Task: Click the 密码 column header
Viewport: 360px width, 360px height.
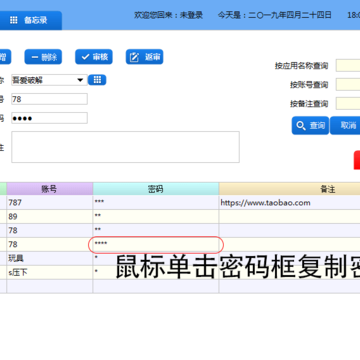Action: pyautogui.click(x=156, y=189)
